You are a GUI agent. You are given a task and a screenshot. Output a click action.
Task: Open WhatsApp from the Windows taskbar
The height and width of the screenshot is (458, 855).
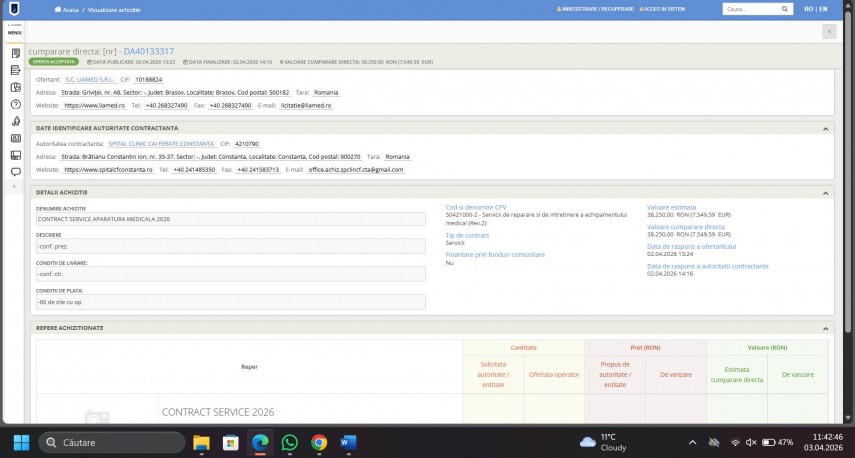pyautogui.click(x=290, y=442)
